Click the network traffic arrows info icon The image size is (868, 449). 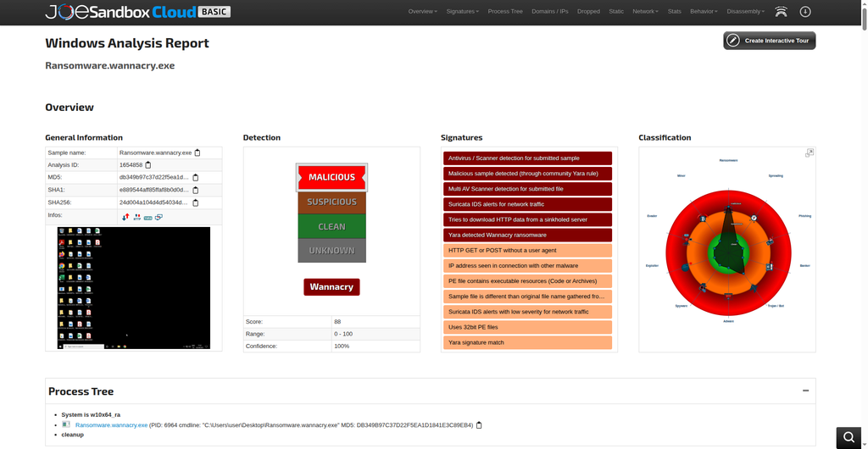125,218
